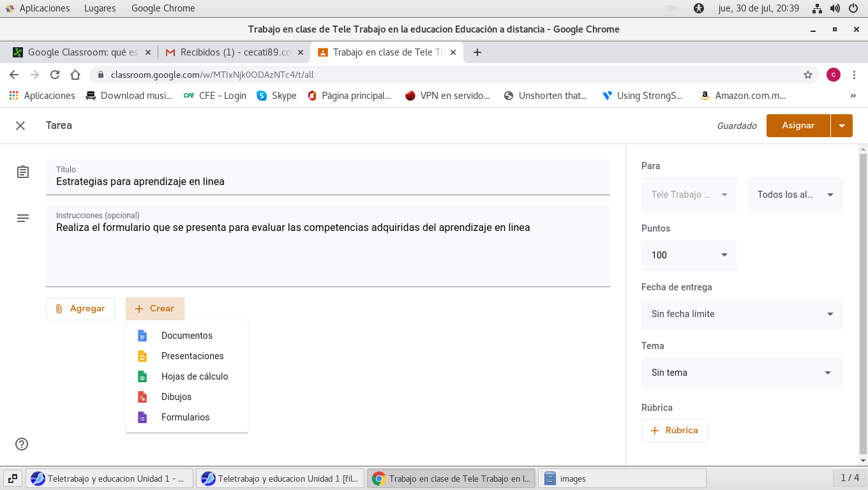Viewport: 868px width, 490px height.
Task: Select Formularios from the Crear menu
Action: [185, 417]
